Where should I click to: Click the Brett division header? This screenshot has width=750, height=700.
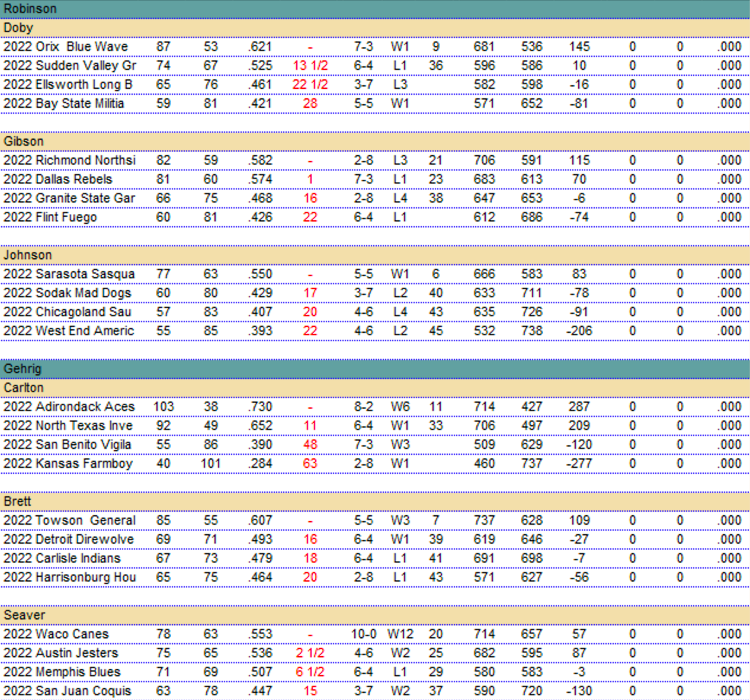coord(375,502)
